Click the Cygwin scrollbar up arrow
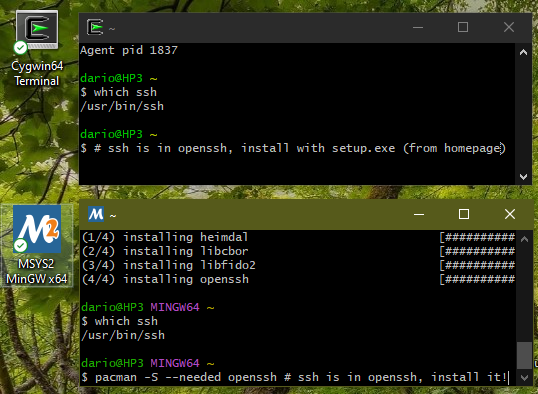 (x=523, y=52)
